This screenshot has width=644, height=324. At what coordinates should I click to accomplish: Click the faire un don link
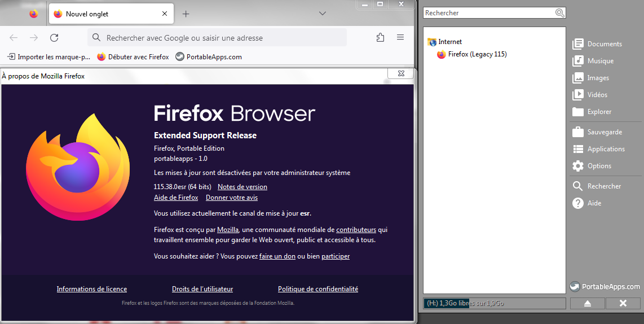[277, 256]
